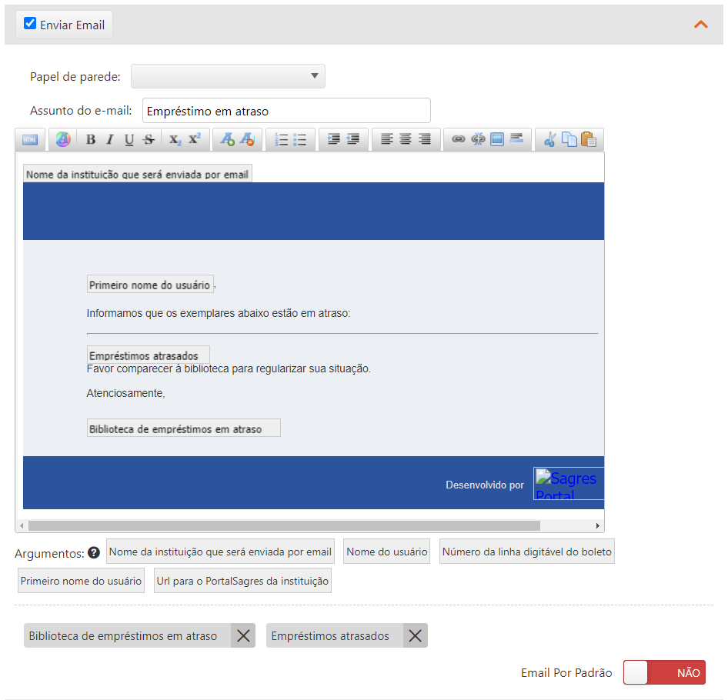Image resolution: width=728 pixels, height=700 pixels.
Task: Insert the Nome do usuário argument
Action: [x=387, y=552]
